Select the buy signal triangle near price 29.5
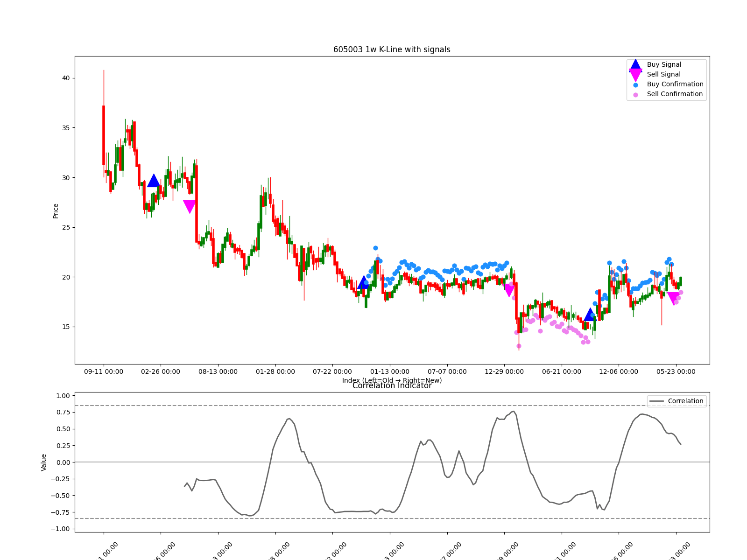747x560 pixels. [154, 181]
